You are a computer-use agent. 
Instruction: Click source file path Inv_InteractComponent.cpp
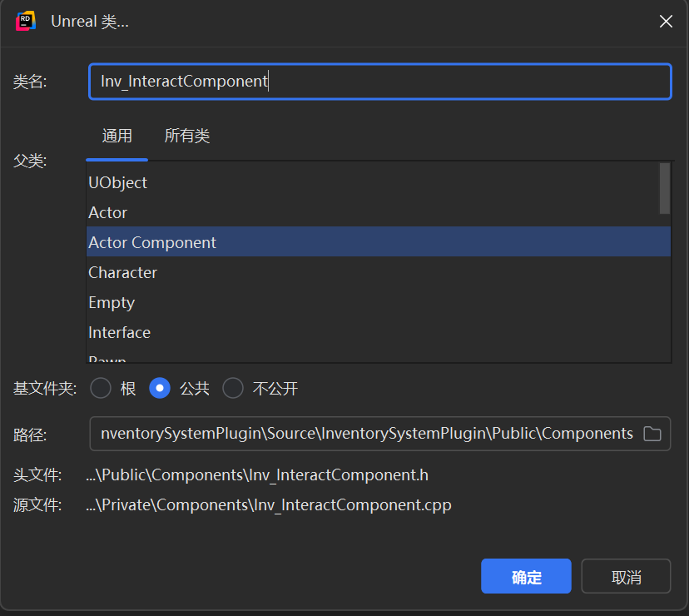[x=269, y=504]
